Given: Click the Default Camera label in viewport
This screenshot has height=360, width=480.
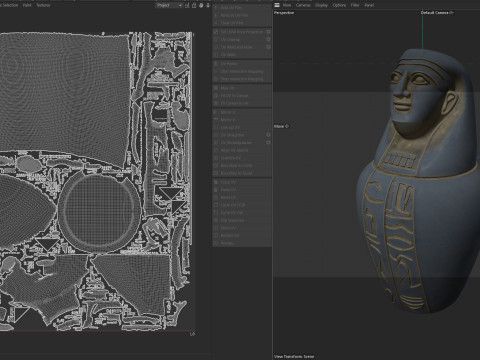Looking at the screenshot, I should 437,13.
